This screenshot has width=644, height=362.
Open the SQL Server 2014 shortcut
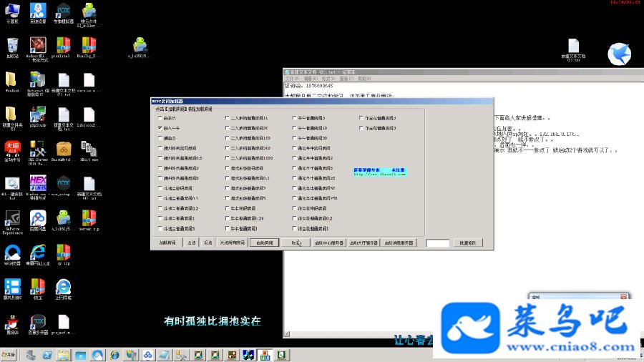[x=38, y=152]
